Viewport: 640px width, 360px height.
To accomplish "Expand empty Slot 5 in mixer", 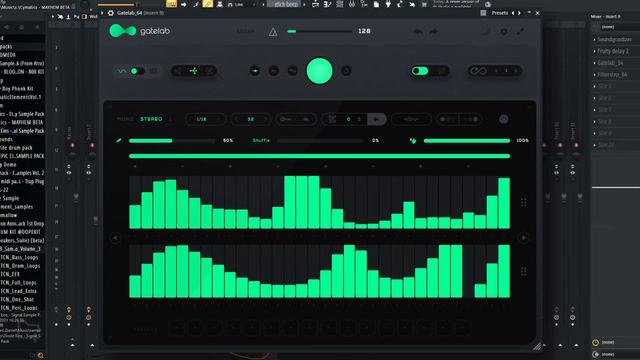I will [x=594, y=87].
